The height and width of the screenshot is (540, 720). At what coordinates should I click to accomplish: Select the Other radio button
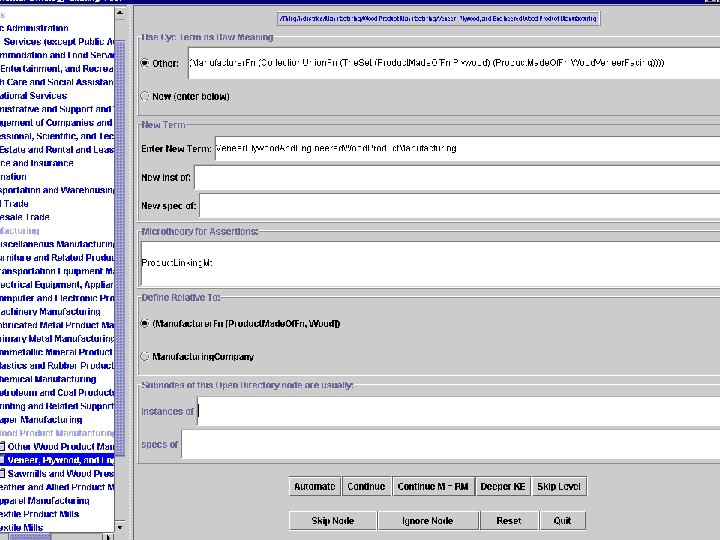[x=145, y=63]
